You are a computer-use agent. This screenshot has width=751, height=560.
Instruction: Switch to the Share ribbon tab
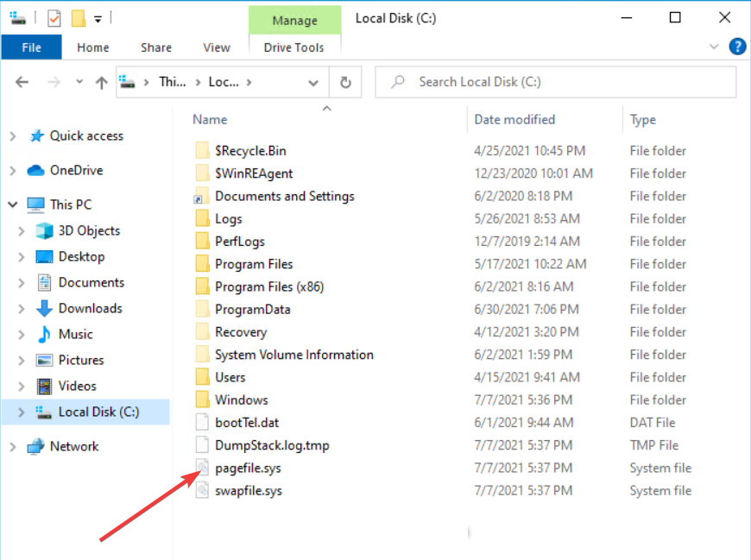pos(156,47)
